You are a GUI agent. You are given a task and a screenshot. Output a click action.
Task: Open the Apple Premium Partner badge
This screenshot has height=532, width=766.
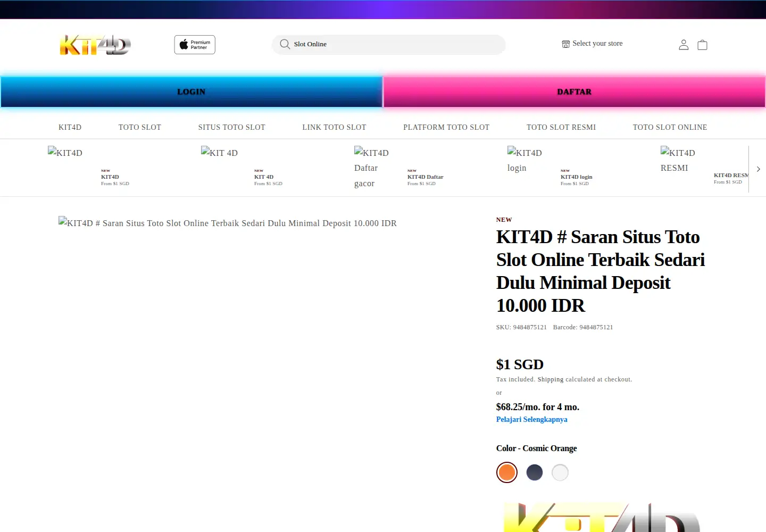195,45
